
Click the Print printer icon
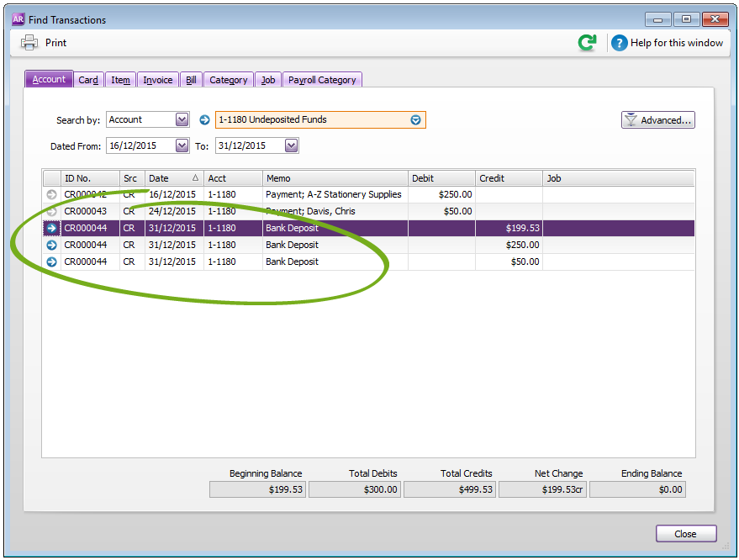29,43
